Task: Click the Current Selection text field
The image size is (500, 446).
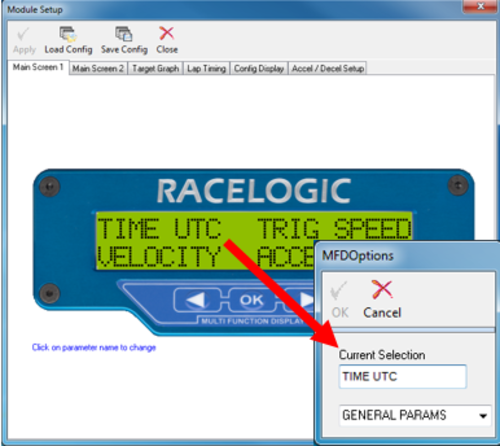Action: pyautogui.click(x=403, y=377)
